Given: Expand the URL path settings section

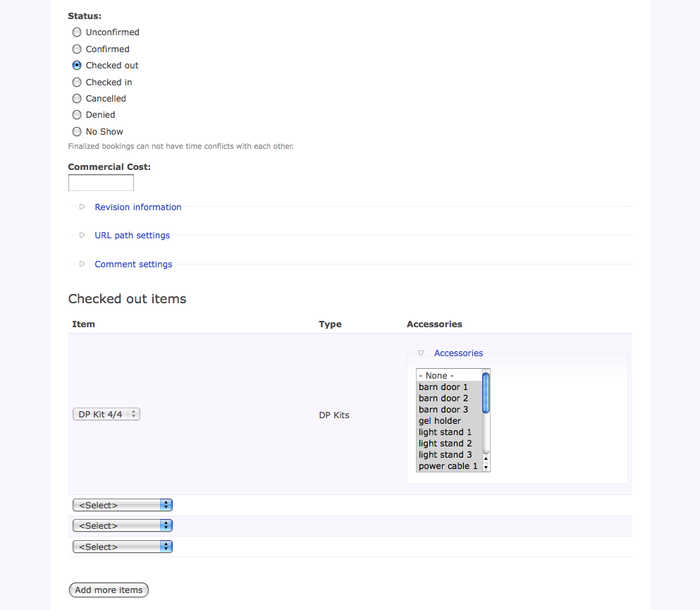Looking at the screenshot, I should 132,235.
